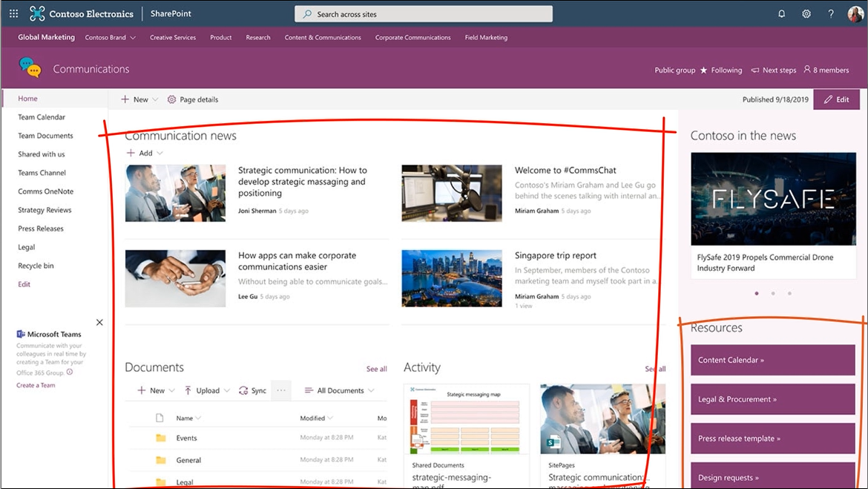Open Content & Communications navigation item

(323, 38)
